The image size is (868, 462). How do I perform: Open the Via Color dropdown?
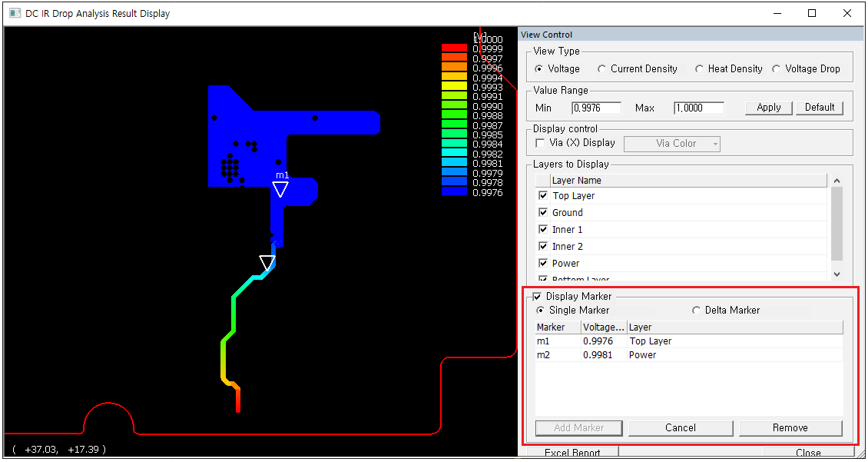[x=672, y=143]
